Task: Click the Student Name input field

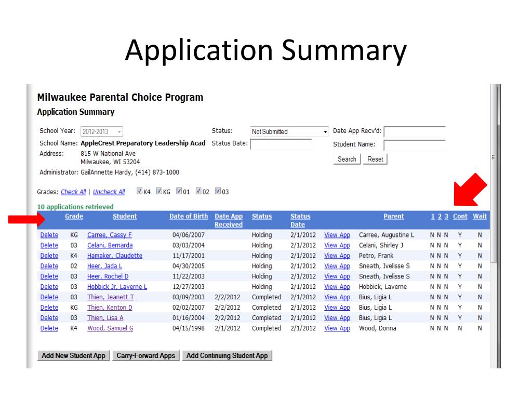Action: [414, 145]
